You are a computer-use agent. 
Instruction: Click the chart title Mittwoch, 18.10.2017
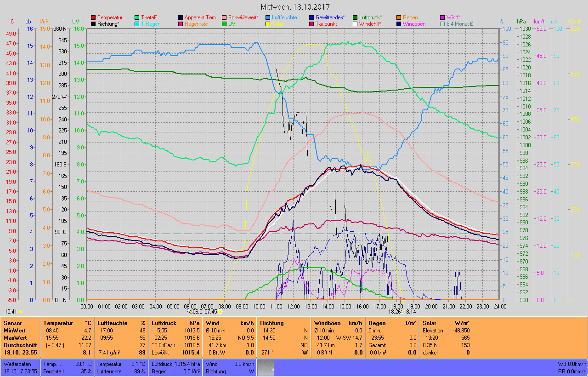pos(294,7)
